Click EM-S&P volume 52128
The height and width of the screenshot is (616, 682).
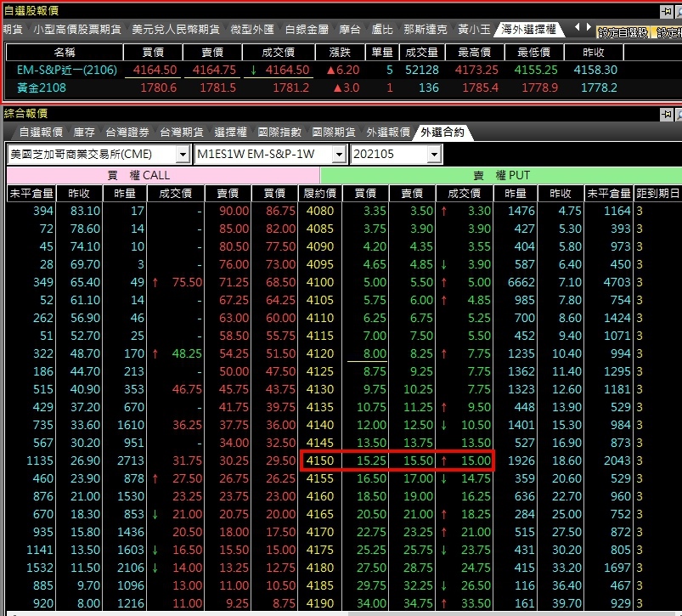click(421, 70)
